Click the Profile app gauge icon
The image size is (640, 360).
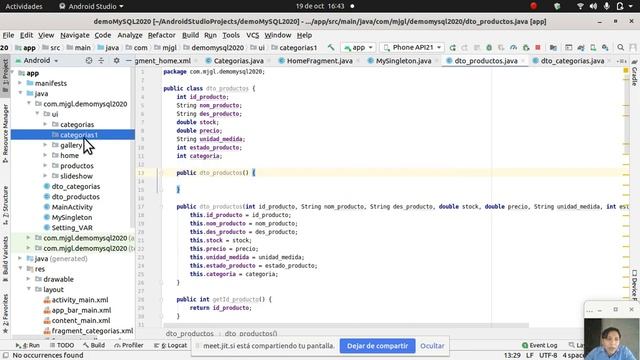tap(513, 48)
